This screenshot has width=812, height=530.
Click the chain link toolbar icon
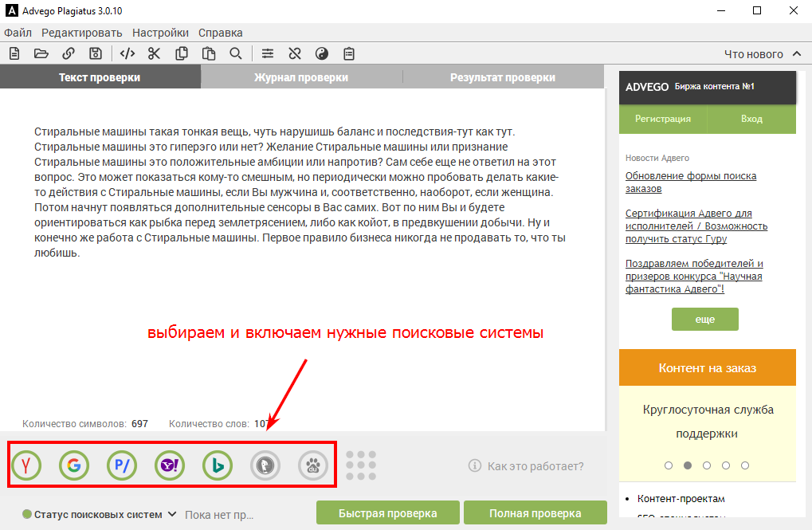(x=69, y=53)
